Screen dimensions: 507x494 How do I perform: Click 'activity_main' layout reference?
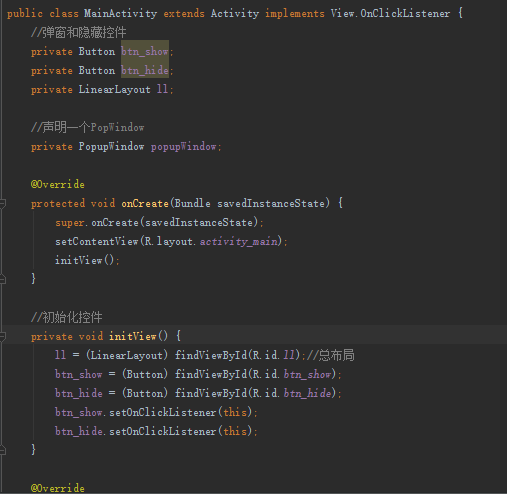[239, 242]
